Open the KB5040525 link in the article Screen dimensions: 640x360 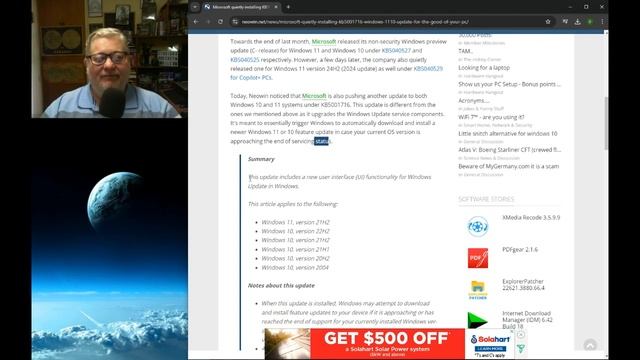tap(244, 60)
